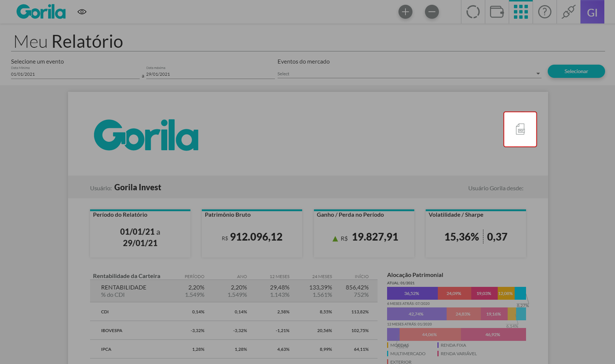The image size is (615, 364).
Task: Click IBOVESPA 24 meses value 20,56%
Action: [x=325, y=331]
